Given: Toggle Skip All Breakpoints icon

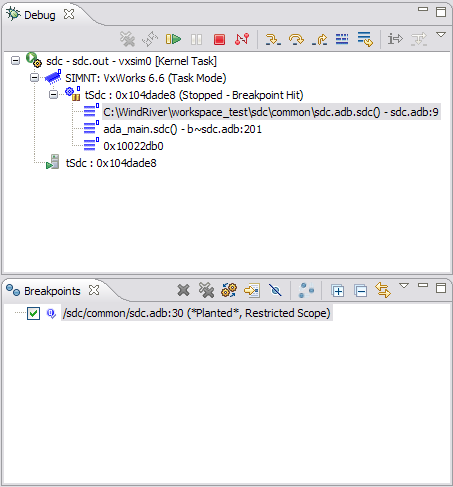Looking at the screenshot, I should pos(276,290).
